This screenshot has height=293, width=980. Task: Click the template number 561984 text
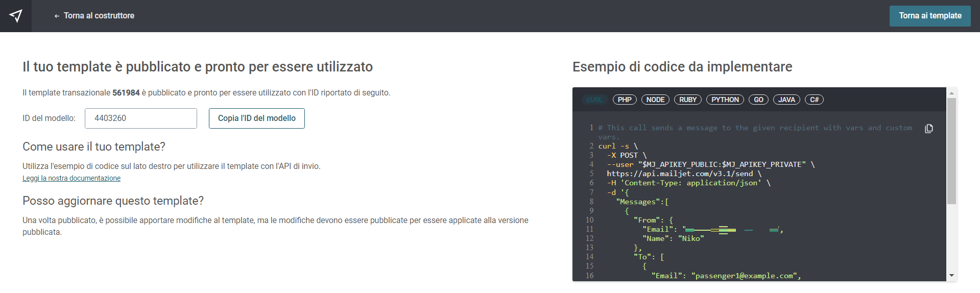pos(126,93)
